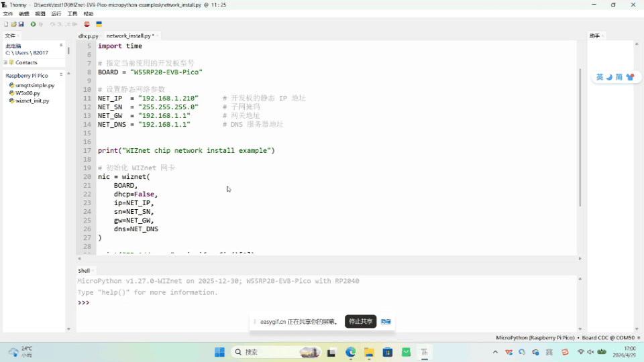Click the Debug current script bug icon
The image size is (644, 362).
point(41,24)
